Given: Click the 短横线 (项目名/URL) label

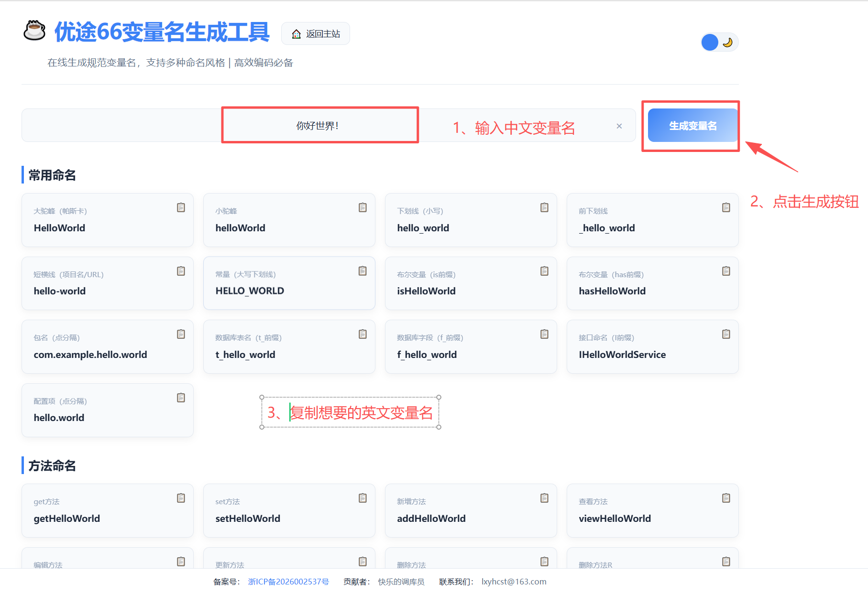Looking at the screenshot, I should coord(68,275).
